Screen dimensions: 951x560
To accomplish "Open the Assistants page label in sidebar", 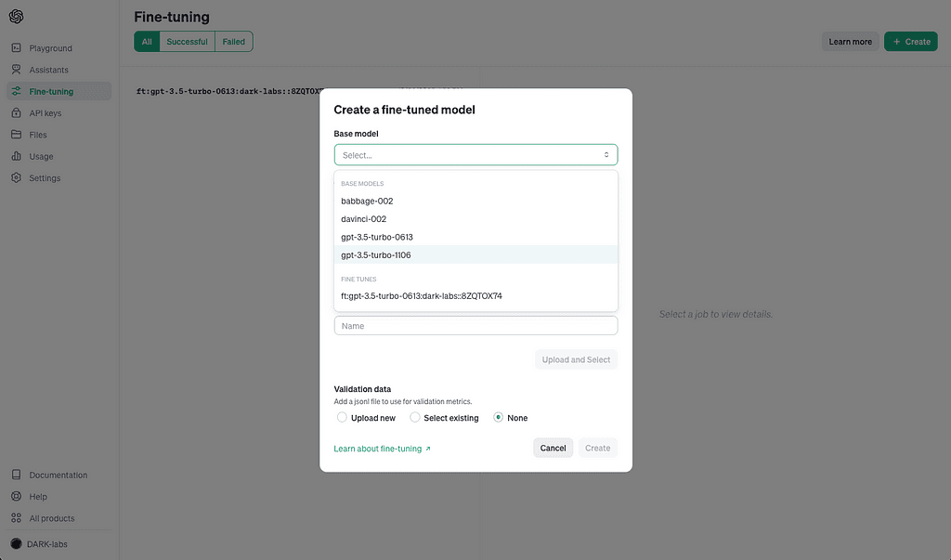I will coord(48,70).
